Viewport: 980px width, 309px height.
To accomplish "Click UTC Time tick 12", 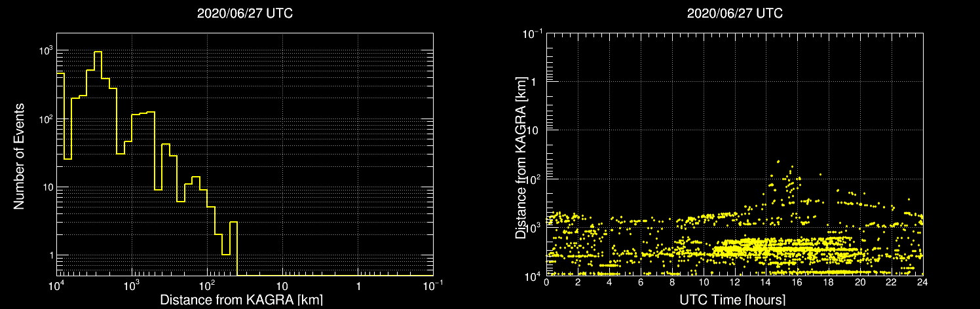I will 735,283.
